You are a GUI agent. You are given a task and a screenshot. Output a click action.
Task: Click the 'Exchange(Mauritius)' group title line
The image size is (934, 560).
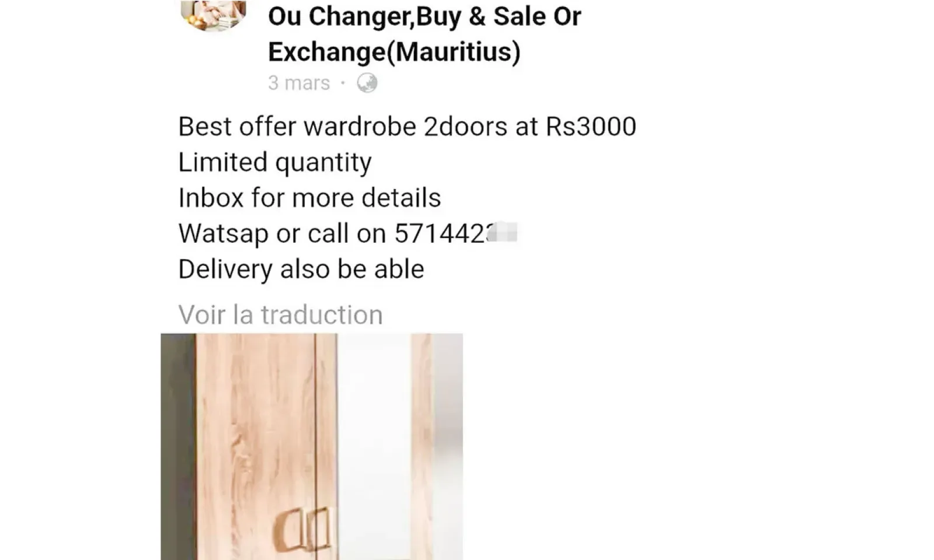(x=394, y=51)
